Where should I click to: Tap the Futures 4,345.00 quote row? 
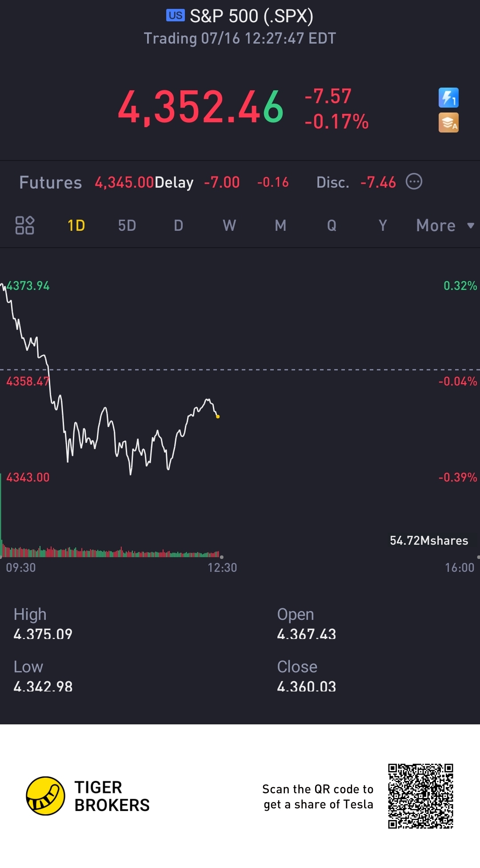coord(124,182)
